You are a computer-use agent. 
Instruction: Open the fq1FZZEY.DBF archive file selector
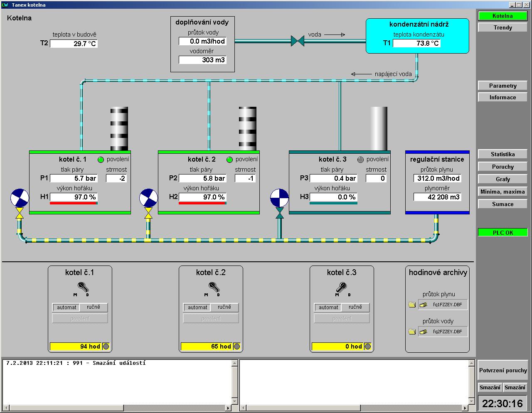tap(443, 305)
